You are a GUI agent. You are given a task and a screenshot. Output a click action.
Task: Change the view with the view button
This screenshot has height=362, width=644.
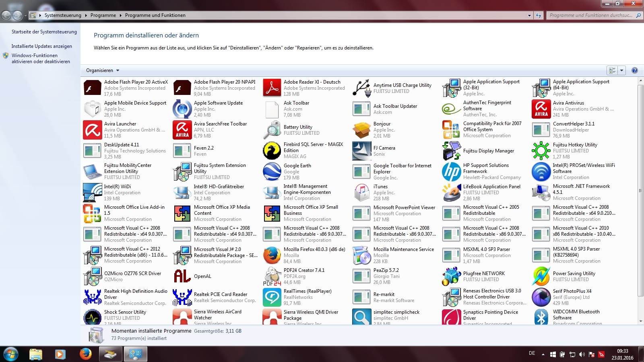tap(613, 70)
